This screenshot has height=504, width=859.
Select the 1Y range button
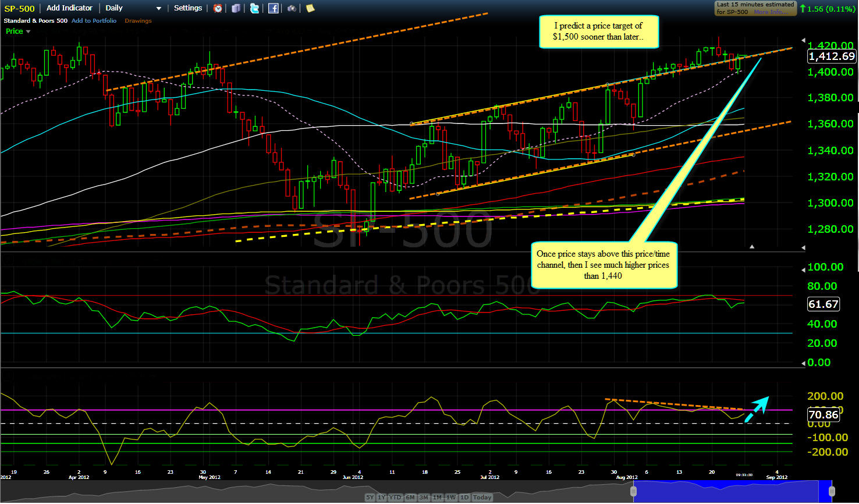coord(382,498)
